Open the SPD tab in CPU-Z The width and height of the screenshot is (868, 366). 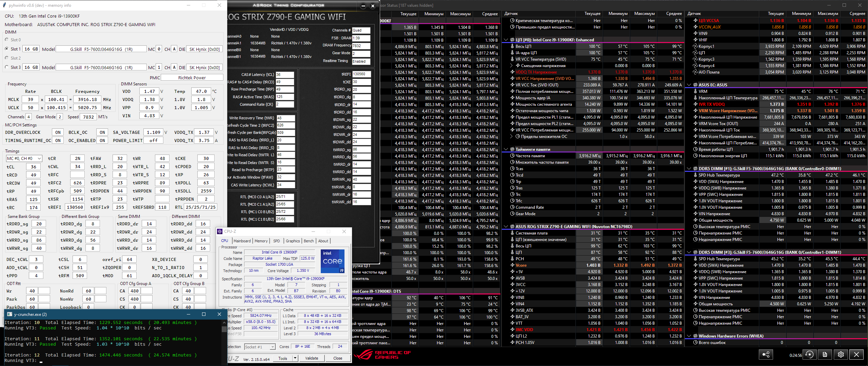tap(276, 241)
